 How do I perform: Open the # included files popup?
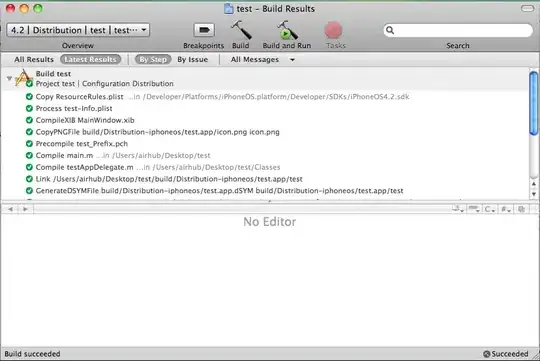click(506, 209)
